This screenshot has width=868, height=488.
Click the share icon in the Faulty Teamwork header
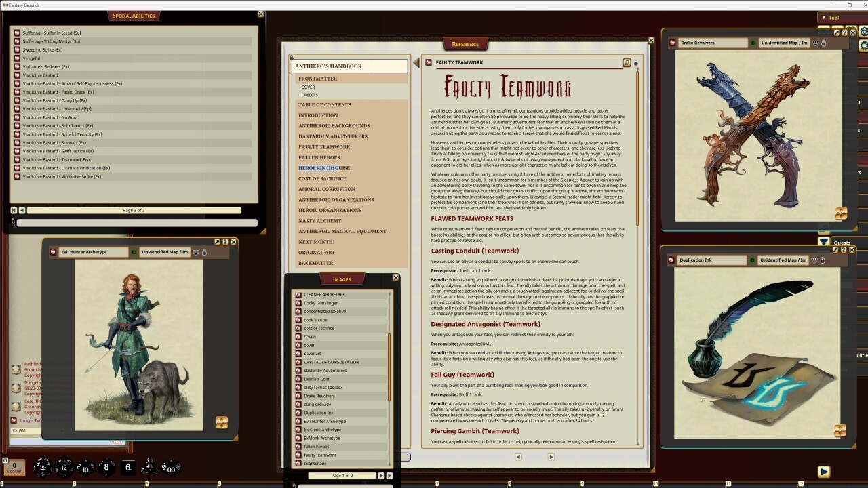pyautogui.click(x=626, y=62)
